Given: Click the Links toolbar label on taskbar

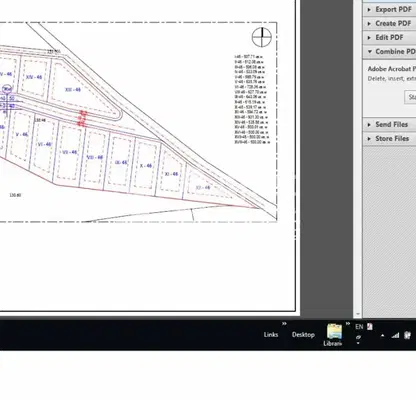Looking at the screenshot, I should [271, 334].
